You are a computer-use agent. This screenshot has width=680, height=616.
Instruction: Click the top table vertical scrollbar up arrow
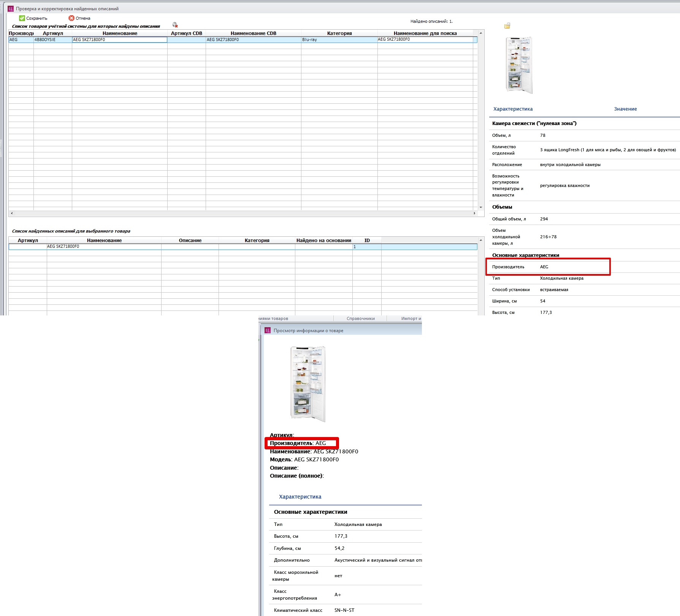point(481,33)
